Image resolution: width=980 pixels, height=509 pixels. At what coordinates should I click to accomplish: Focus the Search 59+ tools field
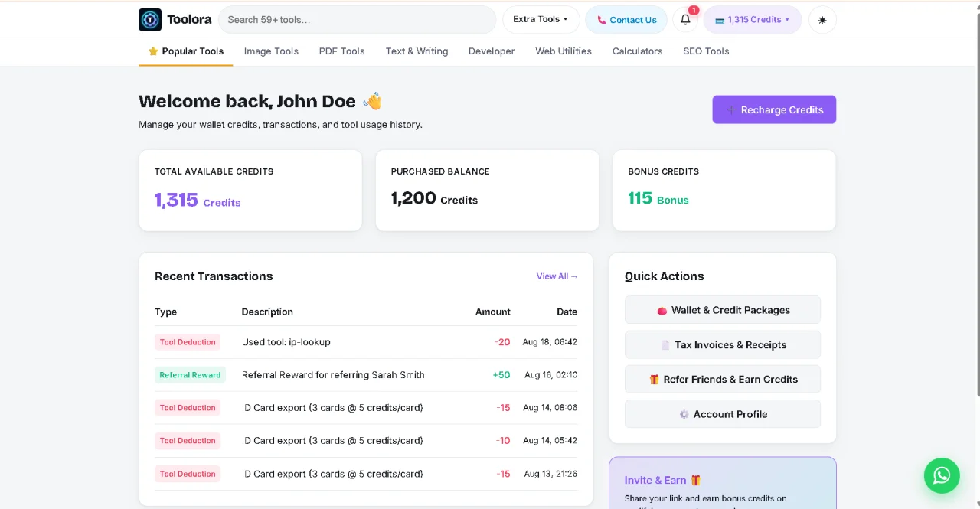click(357, 20)
